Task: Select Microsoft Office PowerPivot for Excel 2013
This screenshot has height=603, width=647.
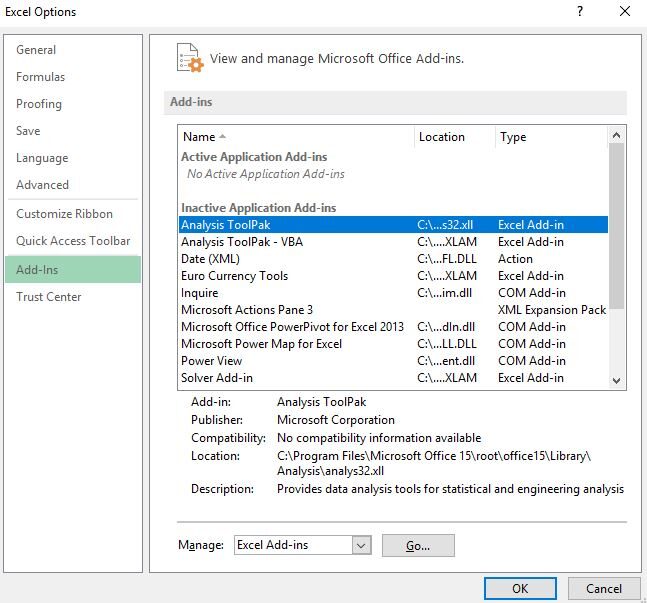Action: [393, 327]
